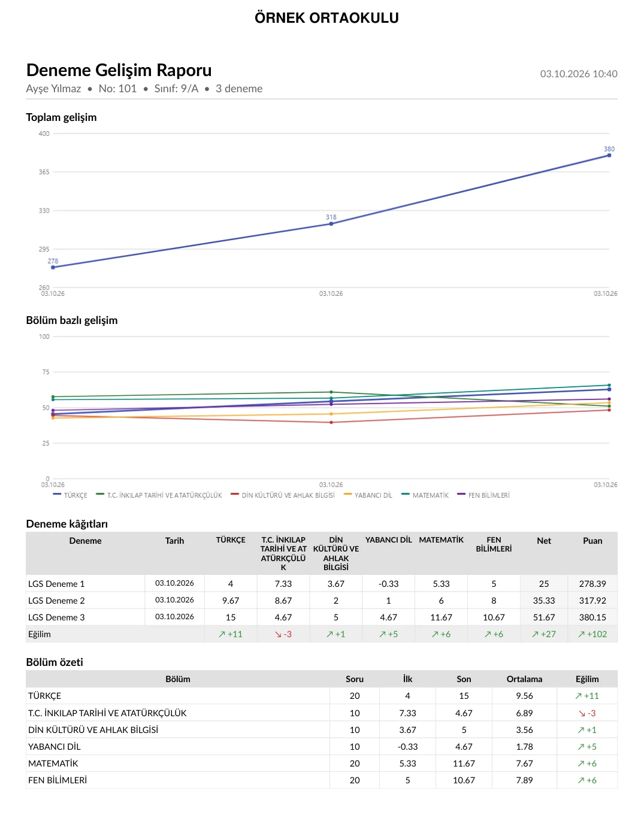Click the +27 trend value under Net
Screen dimensions: 644x833
(x=544, y=634)
